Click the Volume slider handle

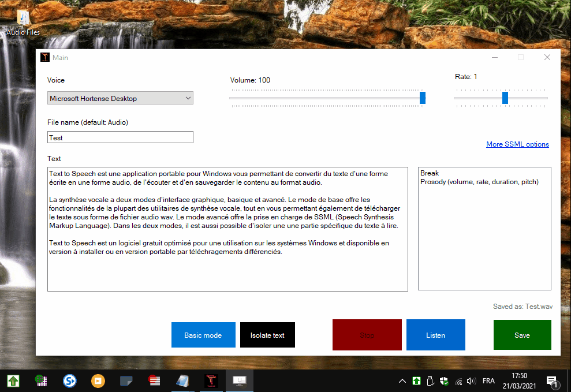coord(423,98)
